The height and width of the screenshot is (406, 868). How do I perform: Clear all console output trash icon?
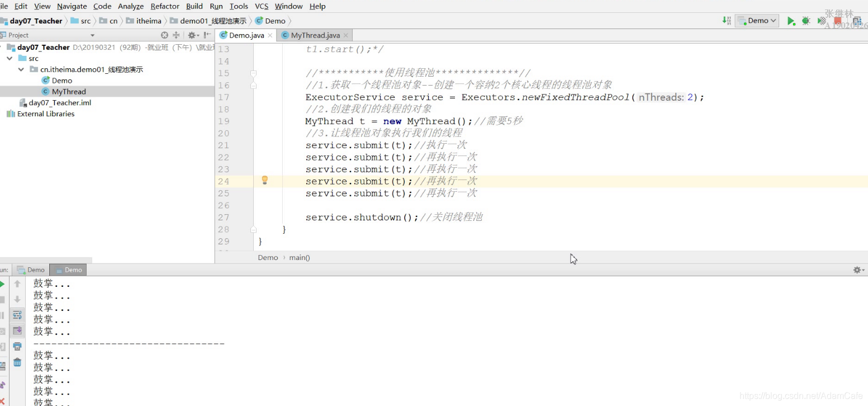[17, 362]
